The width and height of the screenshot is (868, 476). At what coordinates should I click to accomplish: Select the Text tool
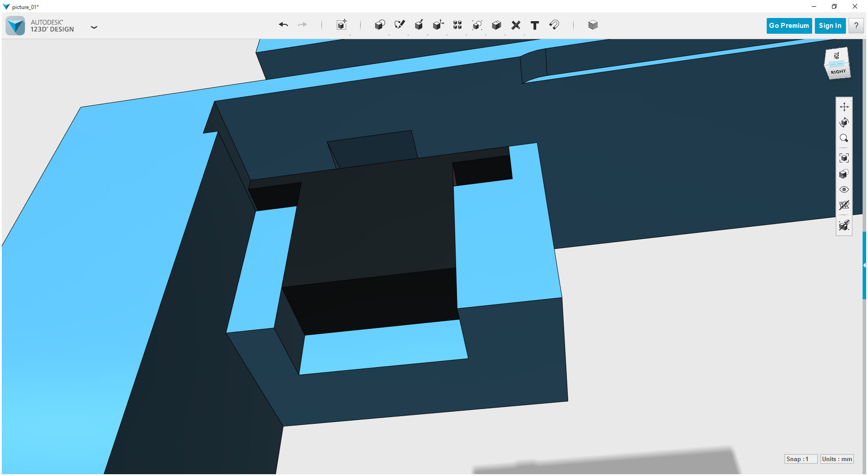[535, 25]
